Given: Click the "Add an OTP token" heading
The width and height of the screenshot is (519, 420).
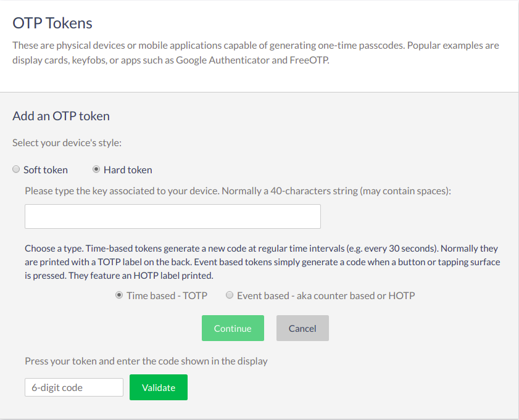Looking at the screenshot, I should pyautogui.click(x=61, y=116).
